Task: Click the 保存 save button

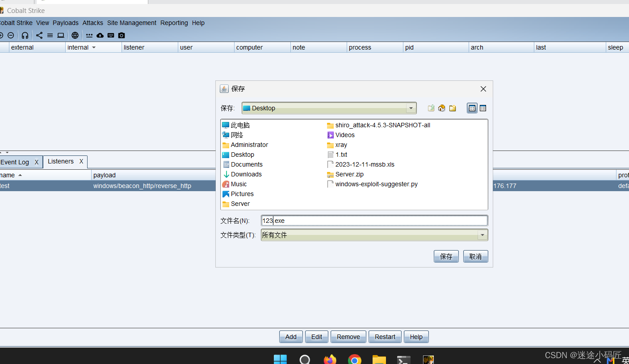Action: pyautogui.click(x=446, y=256)
